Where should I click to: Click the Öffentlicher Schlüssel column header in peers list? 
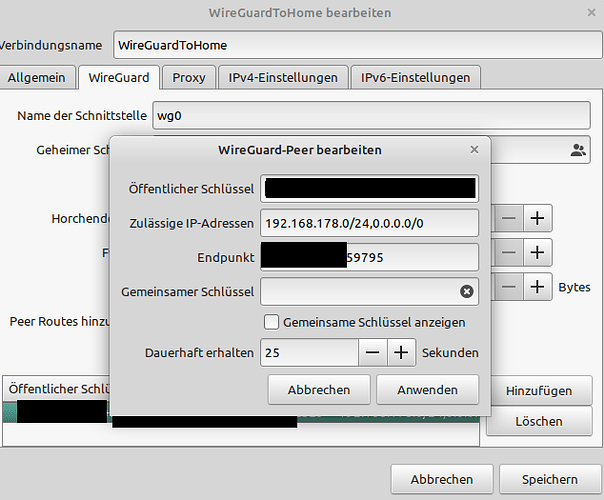point(58,389)
